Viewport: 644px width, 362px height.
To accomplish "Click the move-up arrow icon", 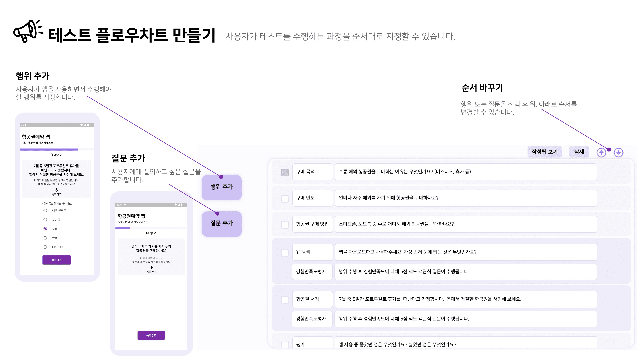I will point(601,152).
